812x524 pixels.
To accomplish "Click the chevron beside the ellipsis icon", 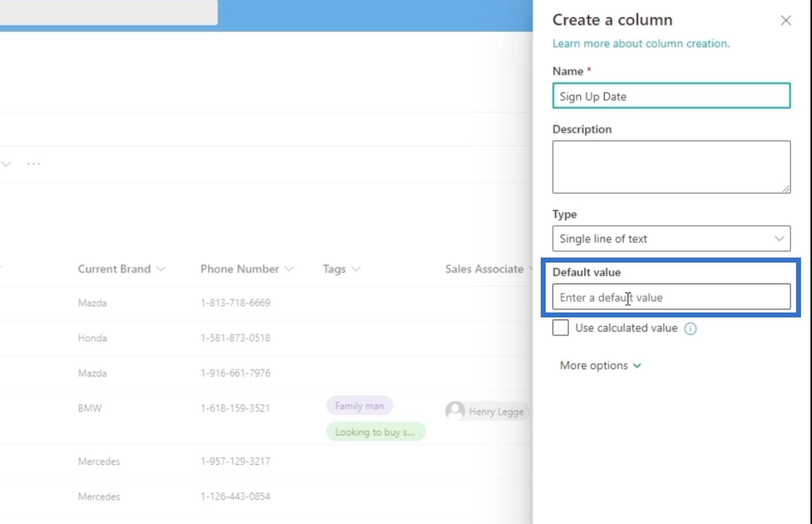I will click(6, 164).
